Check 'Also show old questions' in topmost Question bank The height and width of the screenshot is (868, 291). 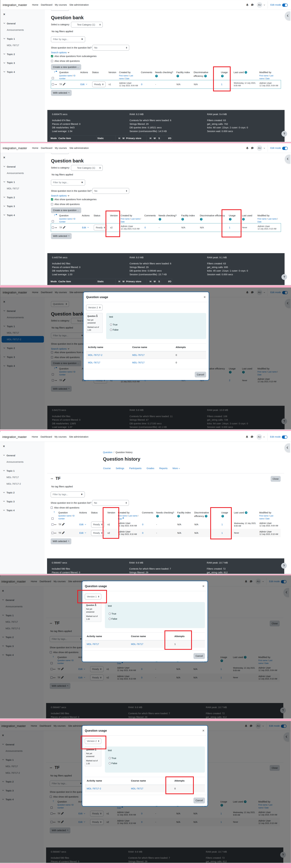(x=52, y=61)
